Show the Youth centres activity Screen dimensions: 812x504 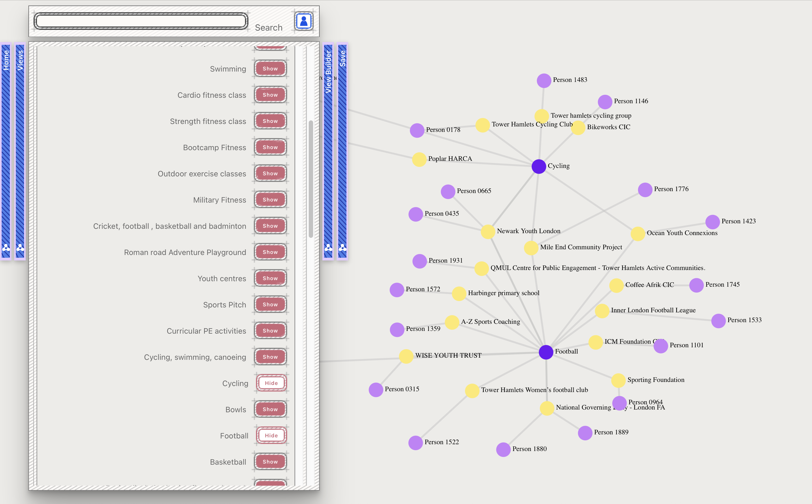coord(270,278)
